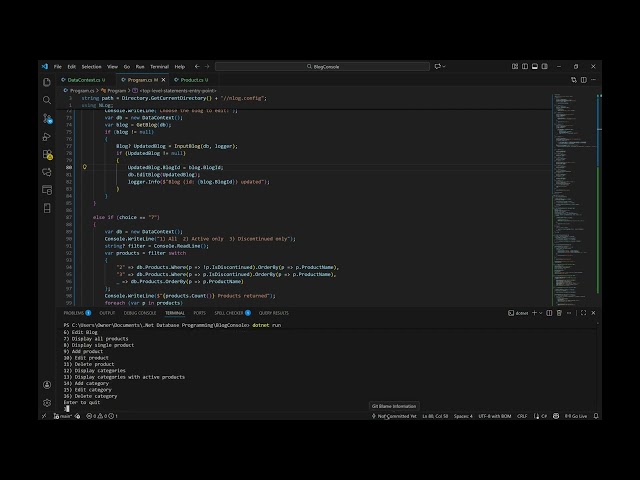This screenshot has width=640, height=480.
Task: Open the Terminal menu in the menu bar
Action: pyautogui.click(x=159, y=67)
